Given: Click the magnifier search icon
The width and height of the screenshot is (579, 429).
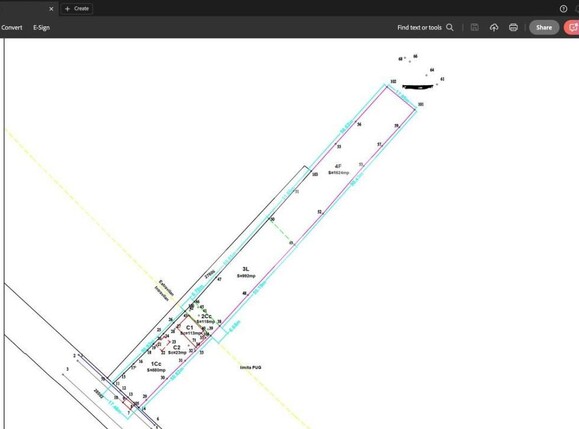Looking at the screenshot, I should (450, 27).
